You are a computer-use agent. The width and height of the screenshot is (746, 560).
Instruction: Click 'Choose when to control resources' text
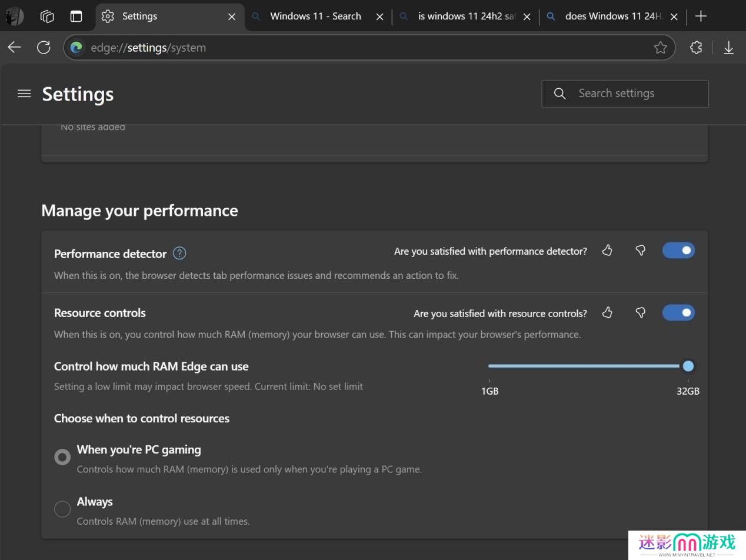coord(142,419)
